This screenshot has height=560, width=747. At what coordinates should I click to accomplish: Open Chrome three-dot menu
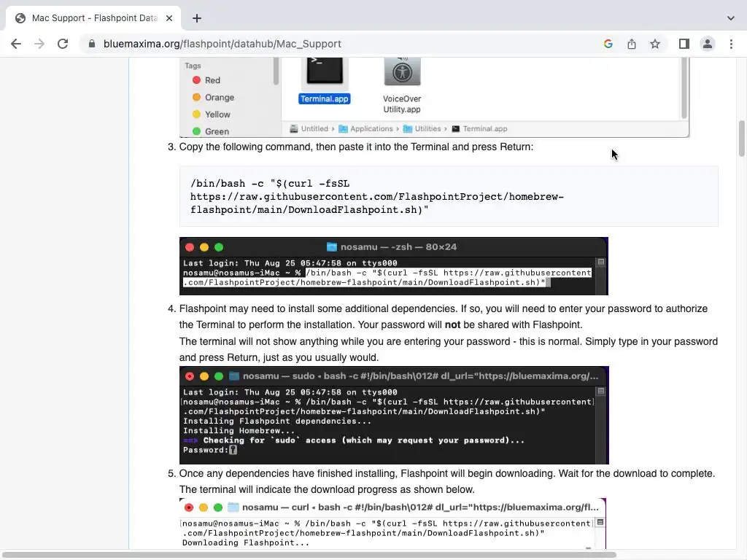pyautogui.click(x=731, y=44)
